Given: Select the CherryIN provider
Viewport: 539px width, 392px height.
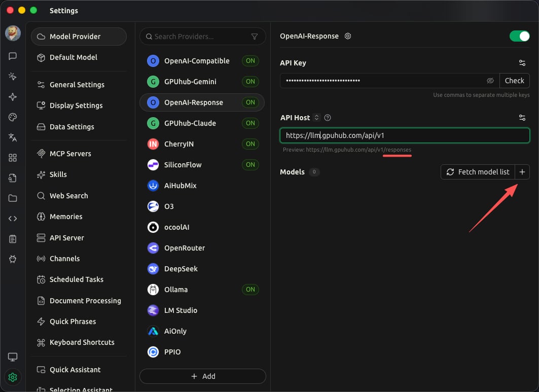Looking at the screenshot, I should click(202, 144).
